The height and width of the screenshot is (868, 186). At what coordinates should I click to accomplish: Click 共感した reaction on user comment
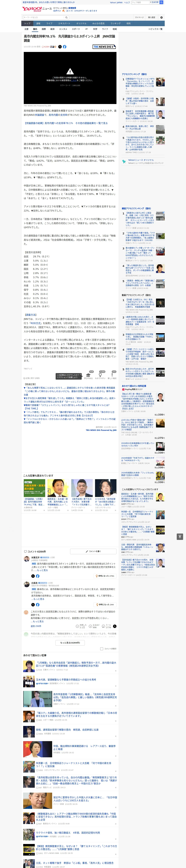pyautogui.click(x=81, y=626)
